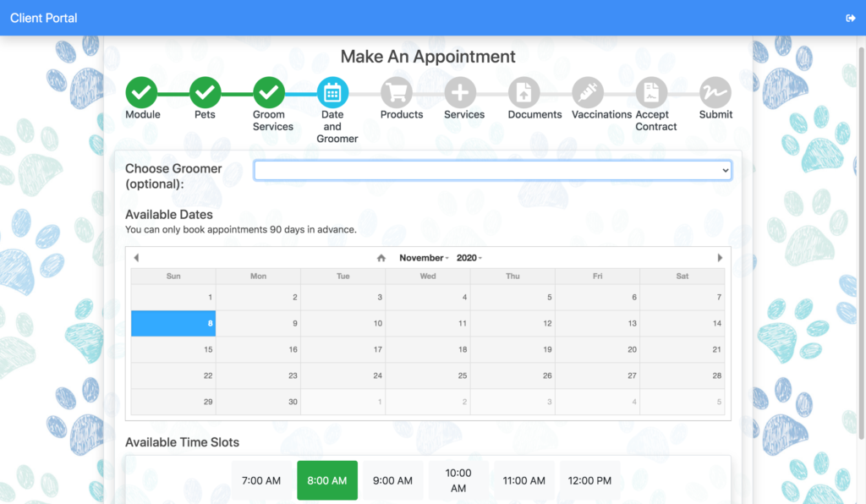The height and width of the screenshot is (504, 866).
Task: Select November 29 on the calendar
Action: tap(173, 402)
